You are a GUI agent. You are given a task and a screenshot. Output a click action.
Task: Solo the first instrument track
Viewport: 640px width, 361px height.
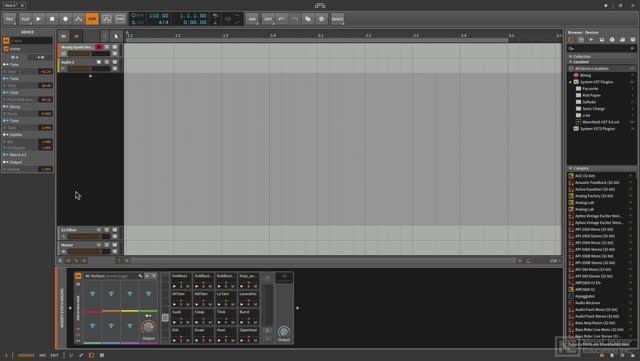pyautogui.click(x=107, y=47)
